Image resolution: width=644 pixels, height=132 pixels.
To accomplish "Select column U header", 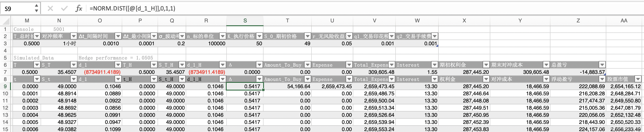I will (x=332, y=21).
